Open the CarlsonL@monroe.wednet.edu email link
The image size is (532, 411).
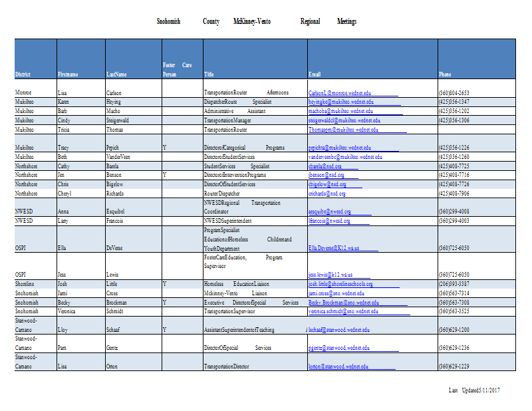point(340,92)
